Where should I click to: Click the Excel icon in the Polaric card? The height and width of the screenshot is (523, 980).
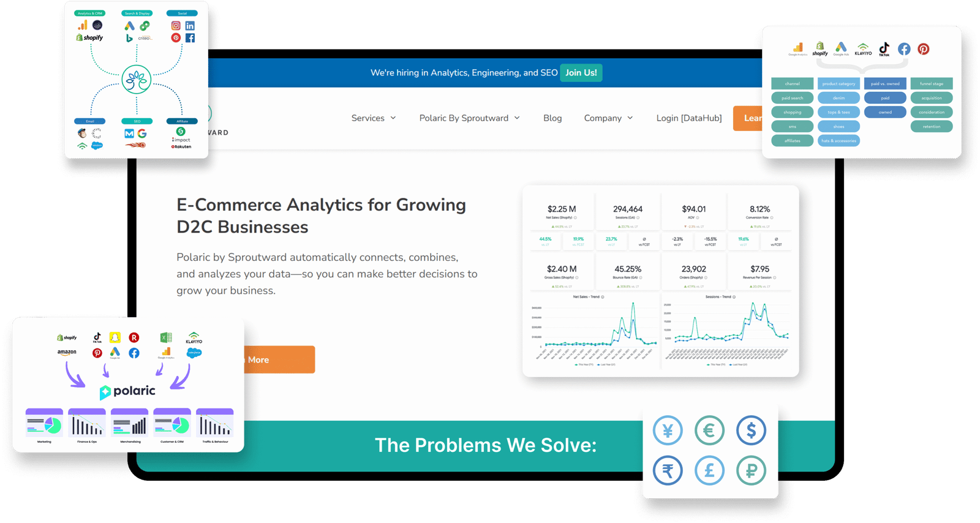(x=166, y=337)
